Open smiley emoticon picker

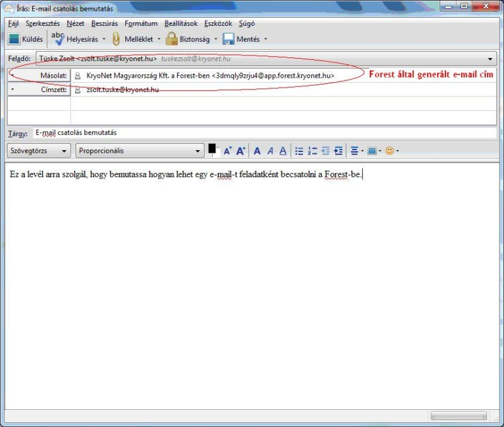tap(392, 151)
